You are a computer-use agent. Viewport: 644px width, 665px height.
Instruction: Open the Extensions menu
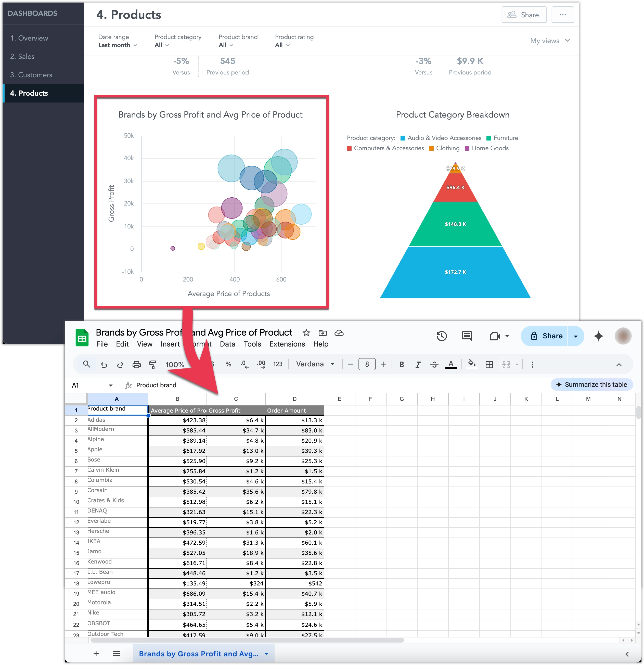(x=287, y=344)
